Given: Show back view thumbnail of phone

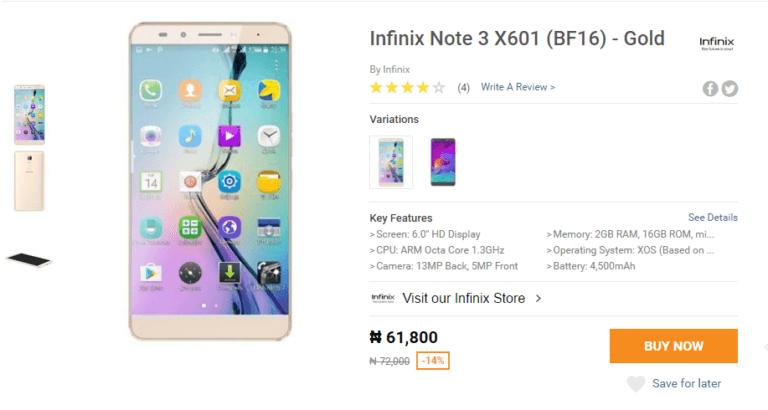Looking at the screenshot, I should [29, 181].
